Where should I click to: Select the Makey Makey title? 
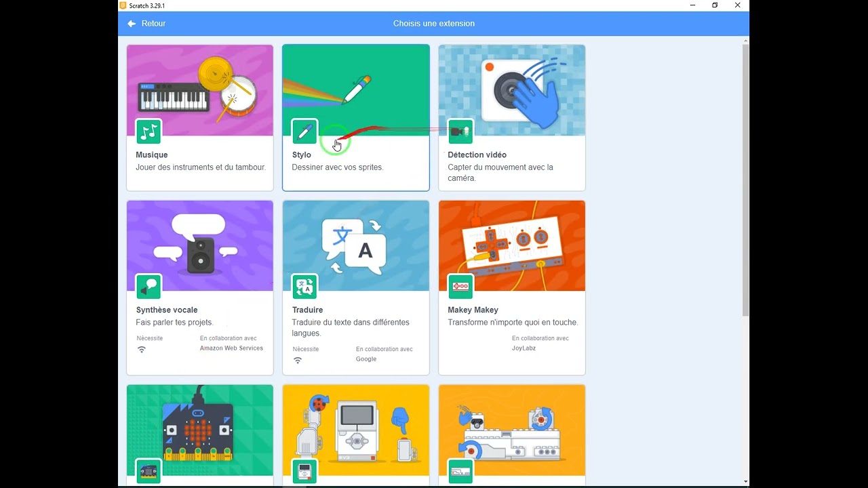pyautogui.click(x=473, y=310)
